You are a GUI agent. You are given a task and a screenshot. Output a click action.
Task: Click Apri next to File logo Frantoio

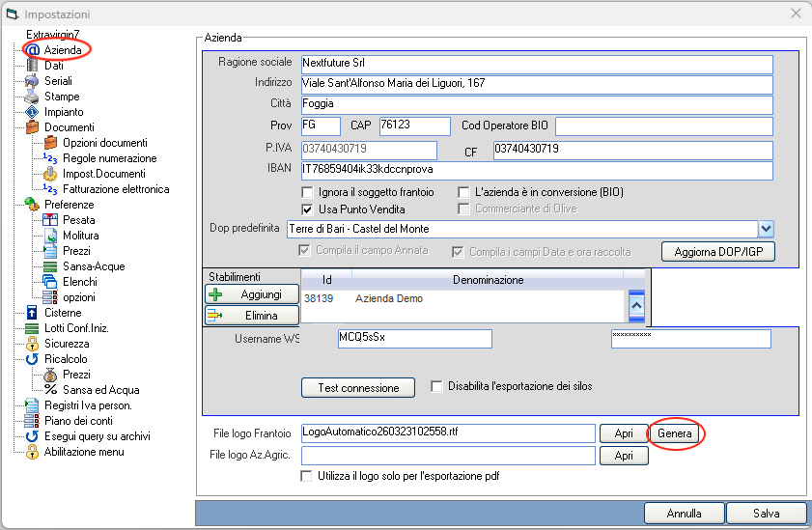tap(624, 433)
